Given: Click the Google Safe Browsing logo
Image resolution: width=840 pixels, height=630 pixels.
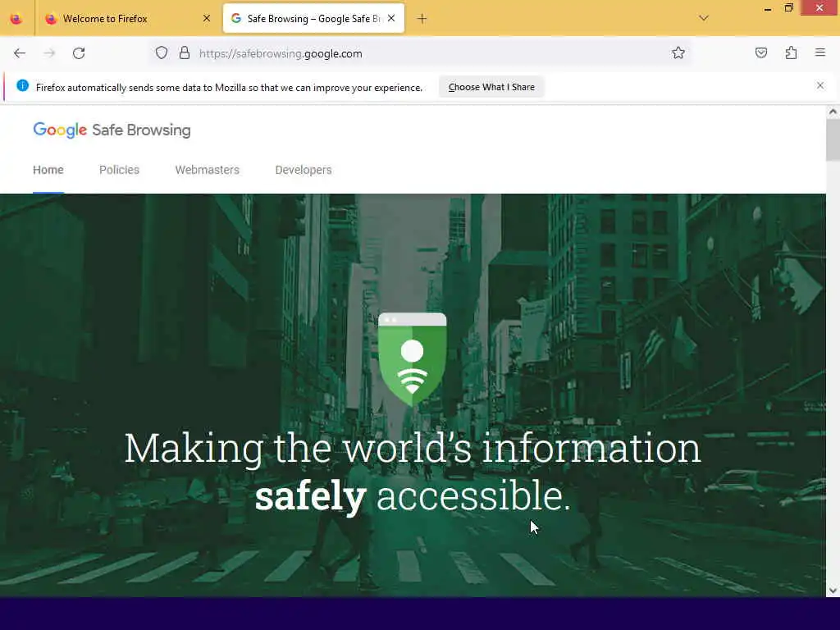Looking at the screenshot, I should [x=112, y=130].
